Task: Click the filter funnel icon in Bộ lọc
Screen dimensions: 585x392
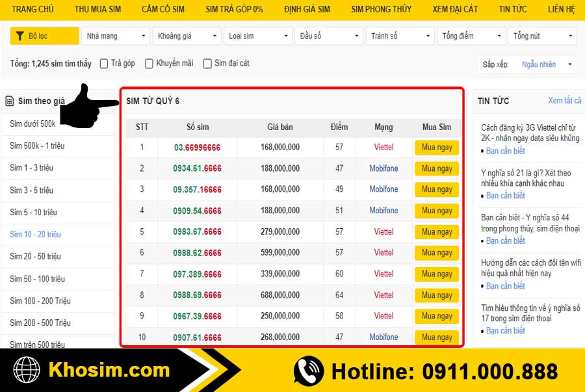Action: [19, 36]
